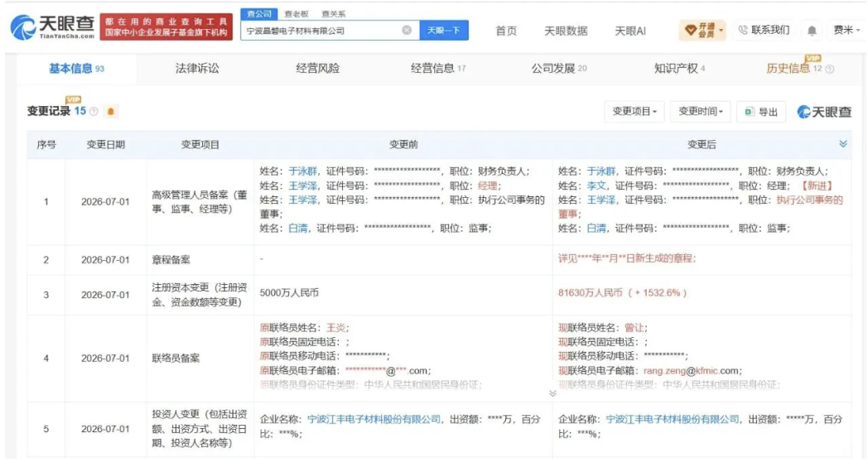
Task: Open the 王学泽 link with position 经理
Action: 303,186
